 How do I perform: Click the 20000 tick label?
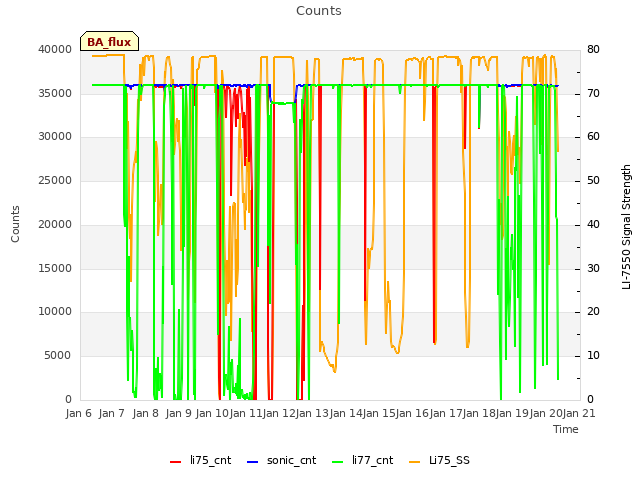(55, 224)
